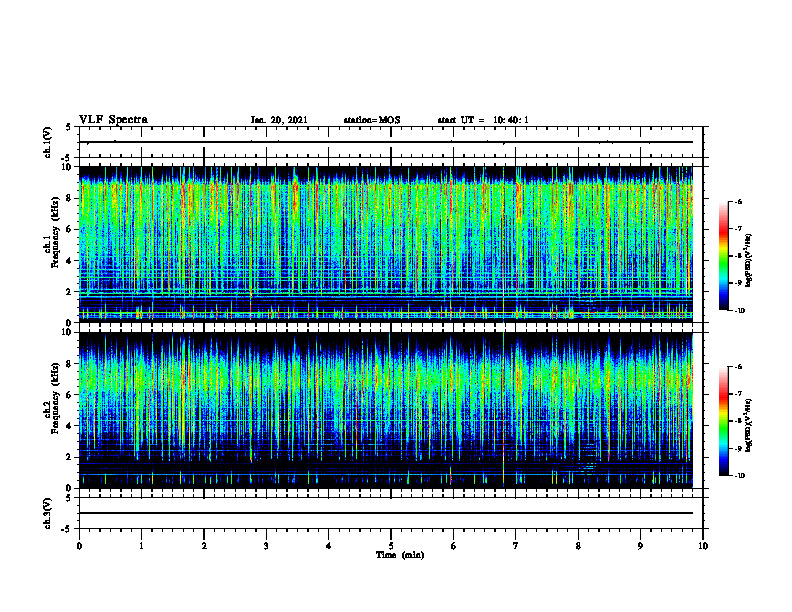This screenshot has height=612, width=792.
Task: Click time axis tick label "7"
Action: [x=516, y=546]
